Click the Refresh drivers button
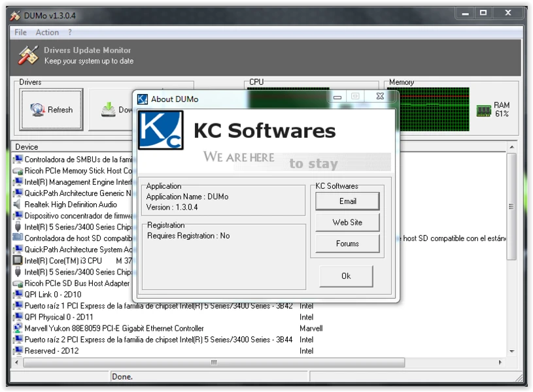This screenshot has width=533, height=392. [x=51, y=109]
